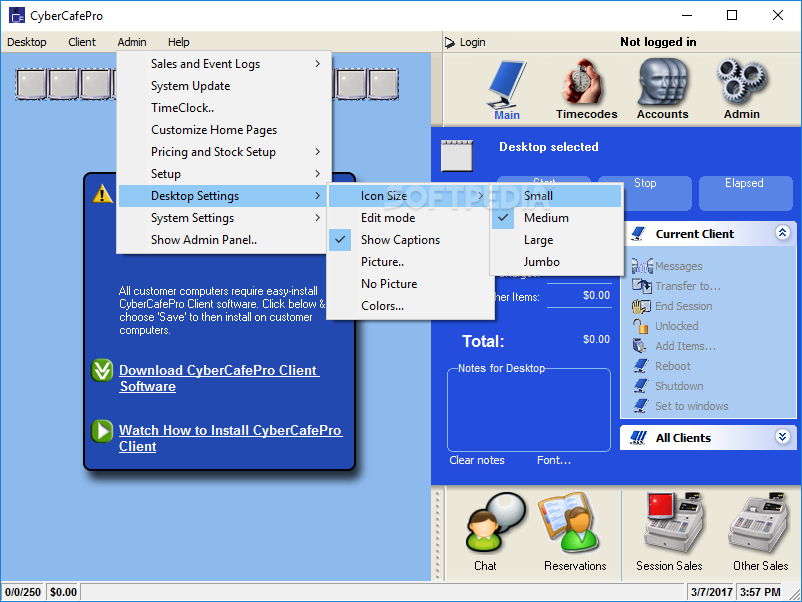802x602 pixels.
Task: Expand the All Clients panel
Action: [782, 437]
